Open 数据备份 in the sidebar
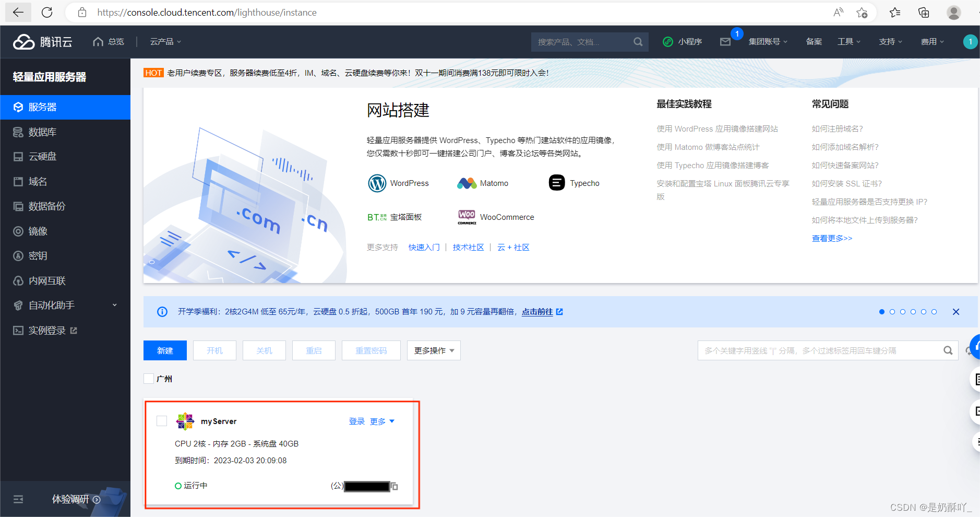 (x=65, y=206)
